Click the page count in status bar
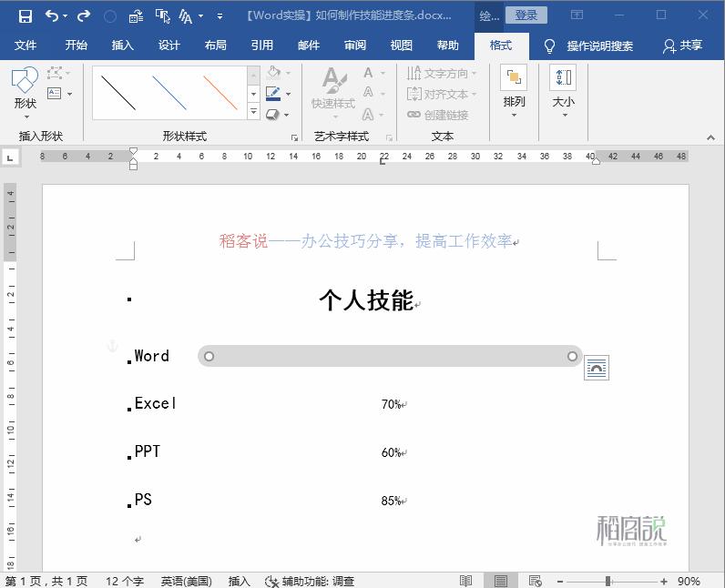 46,581
